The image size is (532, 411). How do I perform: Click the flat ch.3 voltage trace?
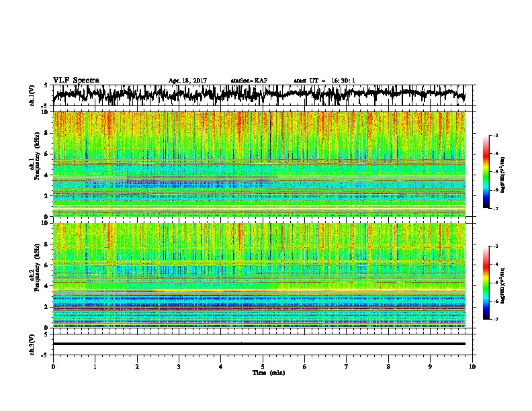(x=259, y=344)
